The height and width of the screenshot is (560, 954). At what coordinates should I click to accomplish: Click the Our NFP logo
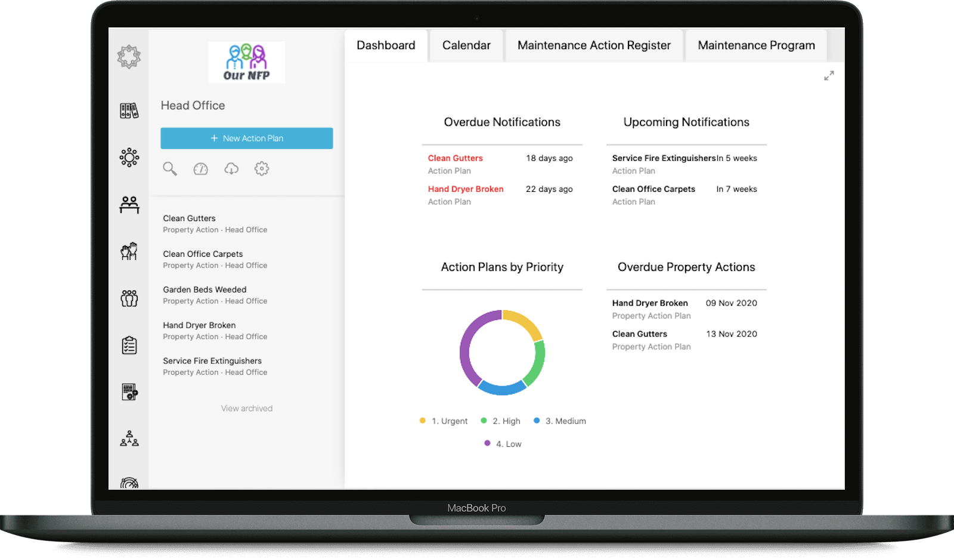coord(246,62)
